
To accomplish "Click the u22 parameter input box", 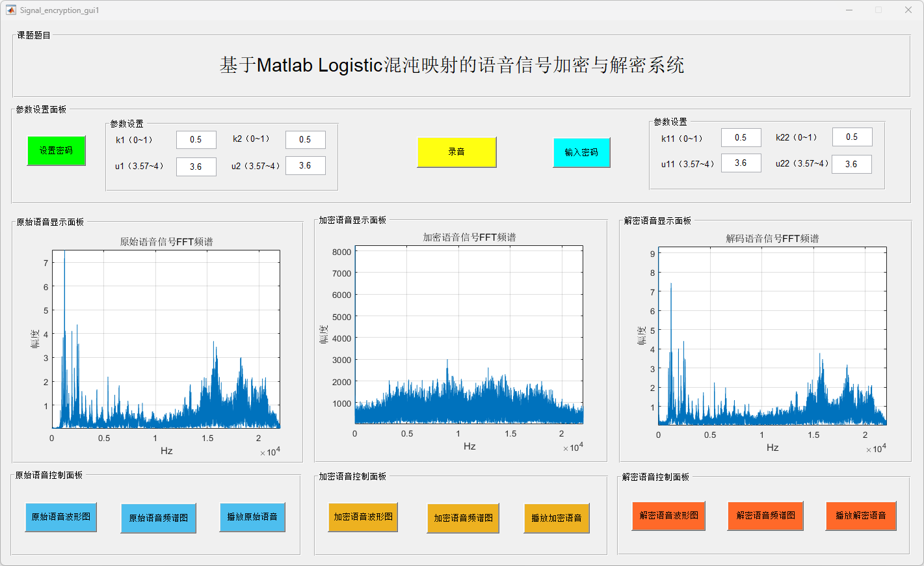I will 852,165.
